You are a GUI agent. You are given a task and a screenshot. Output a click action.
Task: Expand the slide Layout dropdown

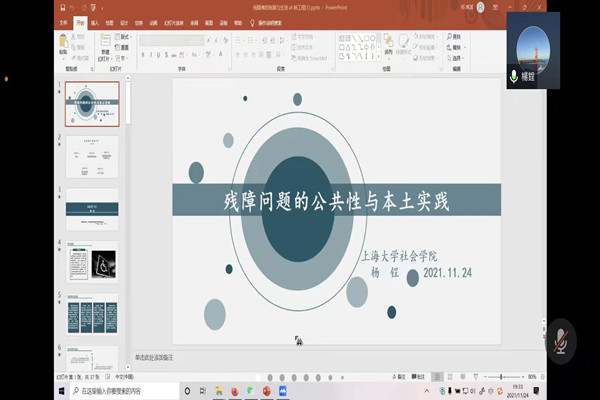pos(126,37)
